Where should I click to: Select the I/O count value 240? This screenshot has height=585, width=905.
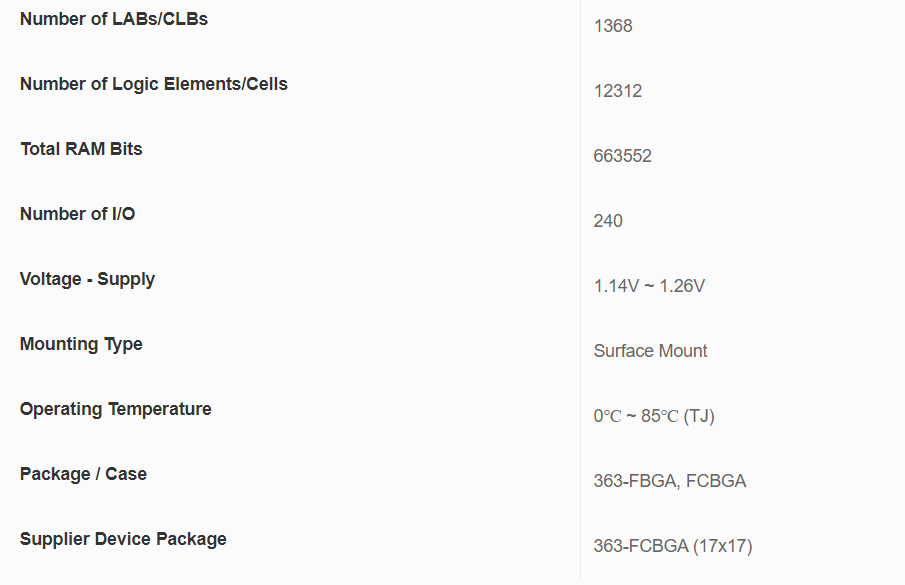(608, 221)
